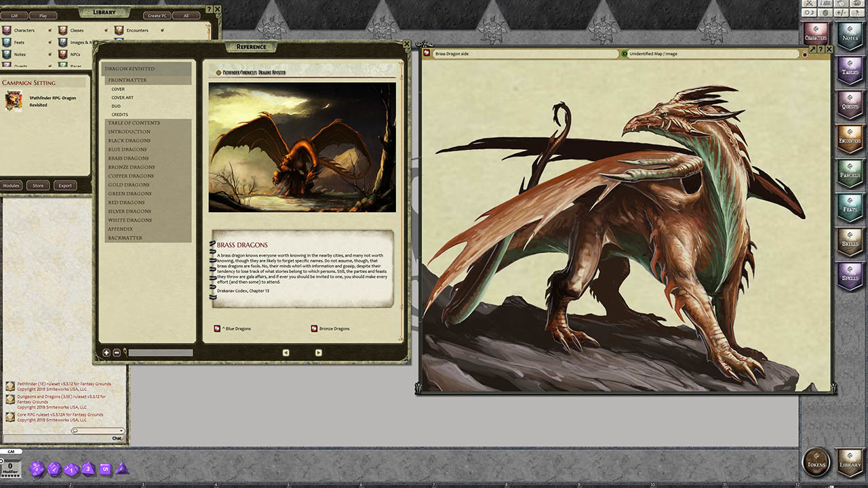The width and height of the screenshot is (868, 488).
Task: Click the Images shield icon in Library
Action: click(x=62, y=42)
